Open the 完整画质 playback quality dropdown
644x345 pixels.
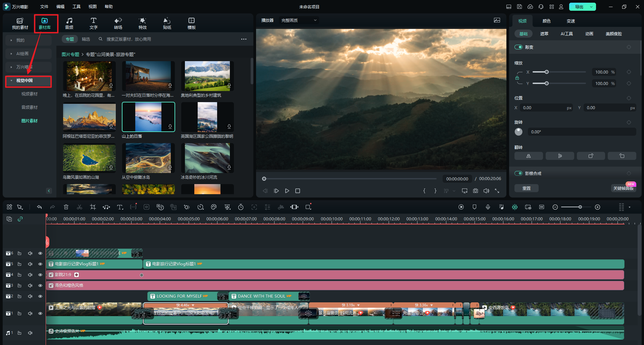click(x=299, y=20)
